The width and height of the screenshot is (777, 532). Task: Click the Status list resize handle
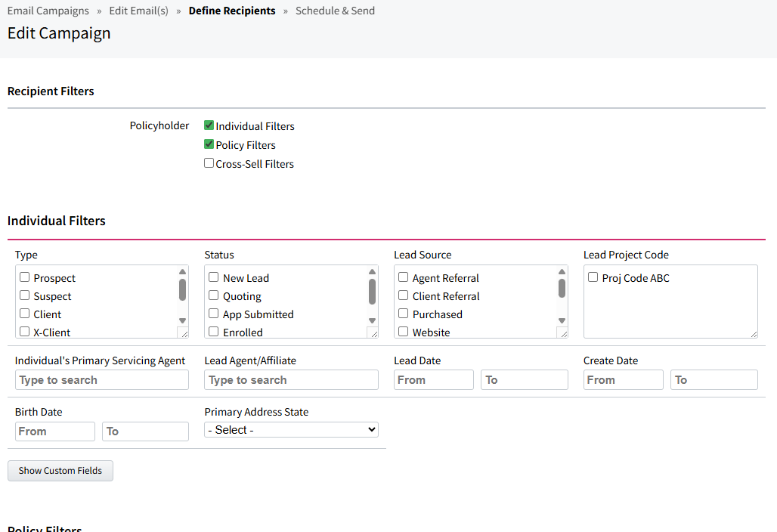click(x=373, y=332)
